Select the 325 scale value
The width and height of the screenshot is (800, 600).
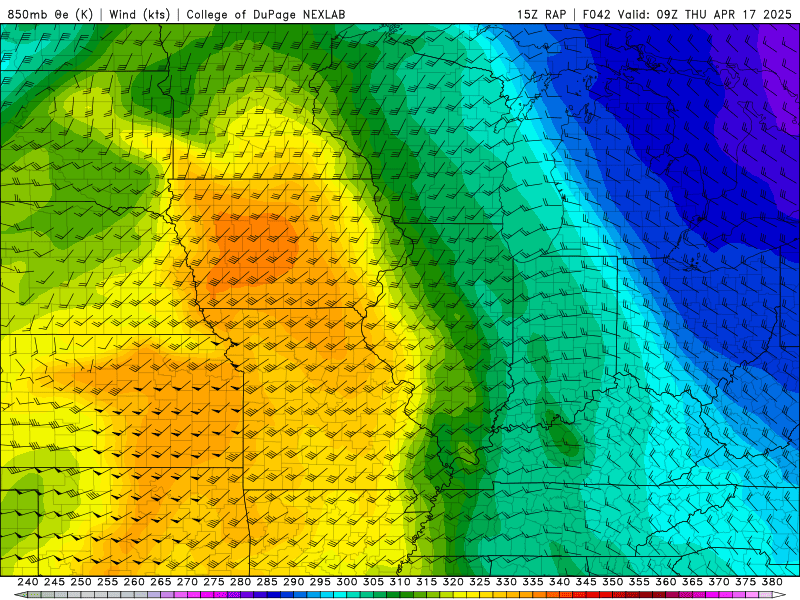tap(480, 582)
